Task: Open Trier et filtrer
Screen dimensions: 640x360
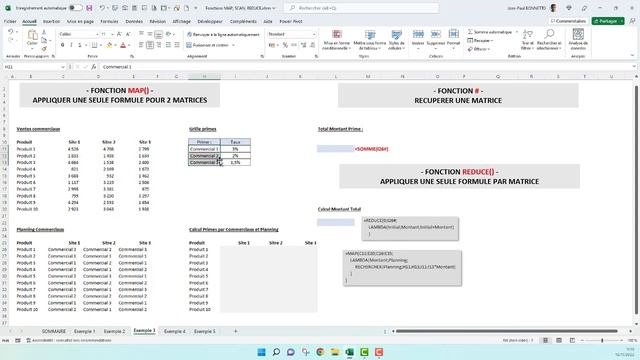Action: [x=527, y=40]
